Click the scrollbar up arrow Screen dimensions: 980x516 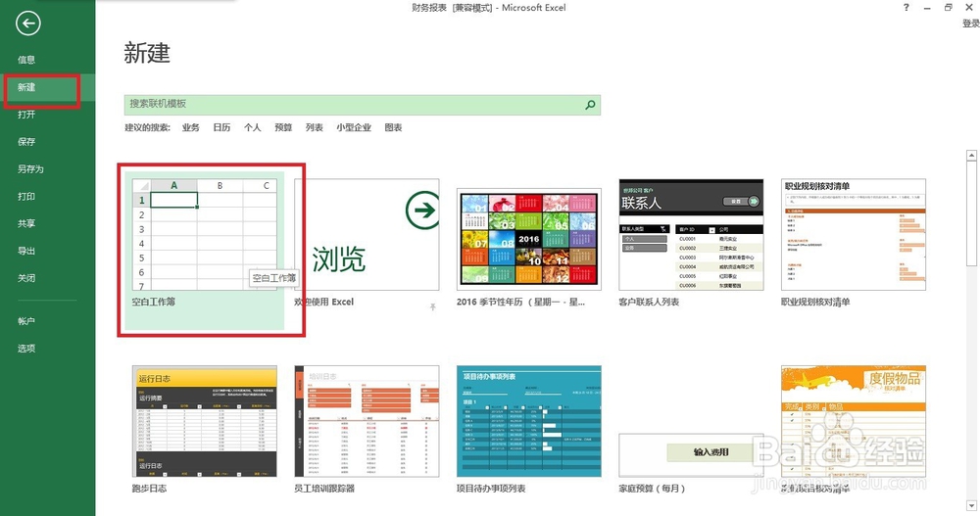tap(971, 155)
